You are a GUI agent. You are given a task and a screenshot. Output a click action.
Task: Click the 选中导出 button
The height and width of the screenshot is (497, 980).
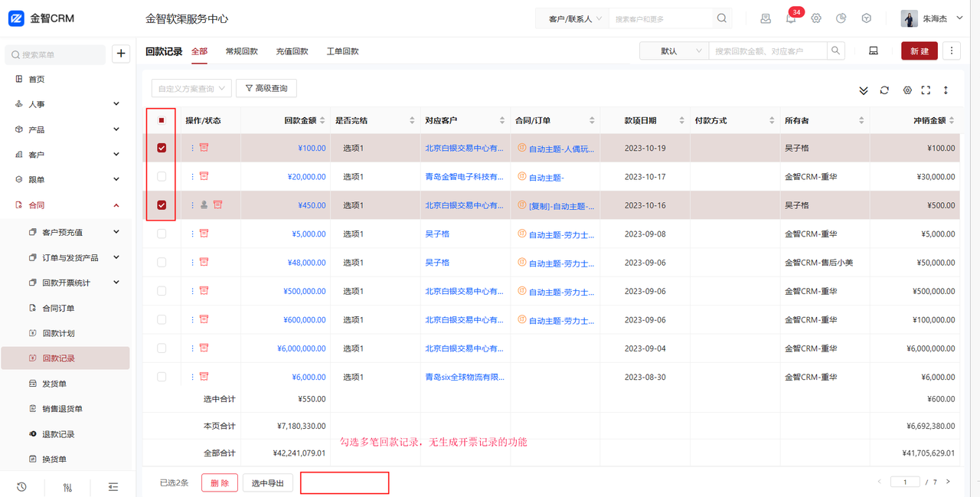[268, 483]
